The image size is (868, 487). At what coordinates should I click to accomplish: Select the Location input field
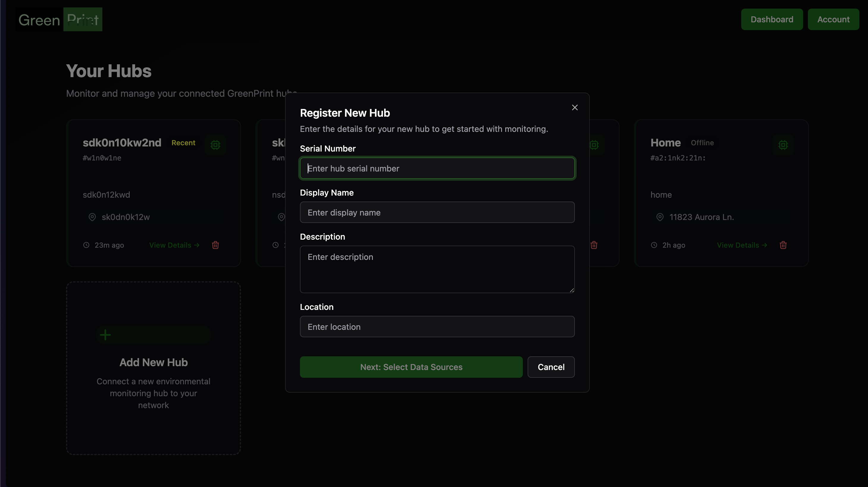pos(437,327)
